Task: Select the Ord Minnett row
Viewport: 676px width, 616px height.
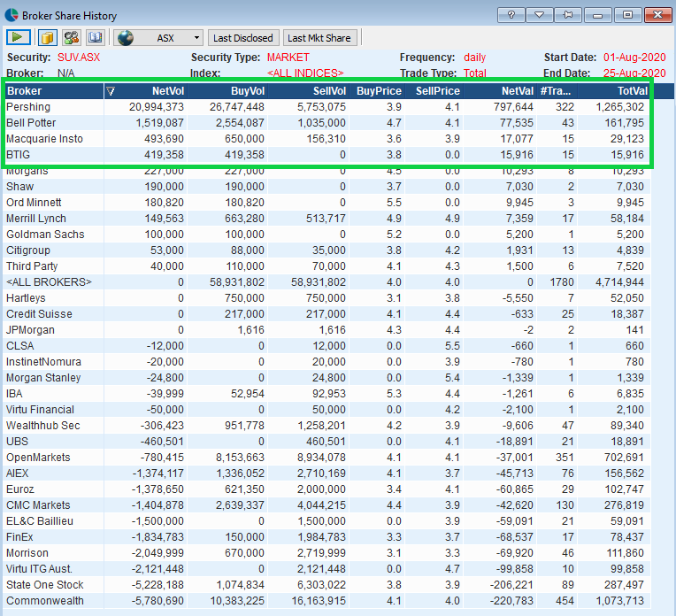Action: (326, 203)
